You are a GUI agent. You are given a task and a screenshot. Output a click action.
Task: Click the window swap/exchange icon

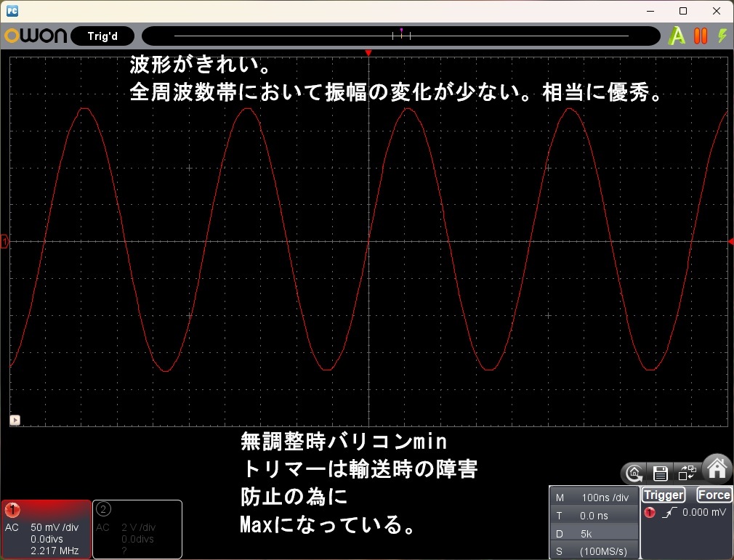pyautogui.click(x=687, y=473)
